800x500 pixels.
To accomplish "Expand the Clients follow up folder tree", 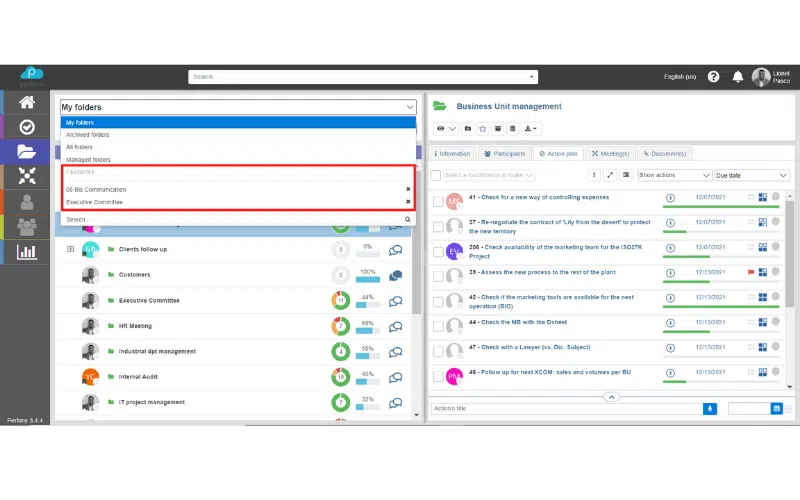I will (70, 249).
